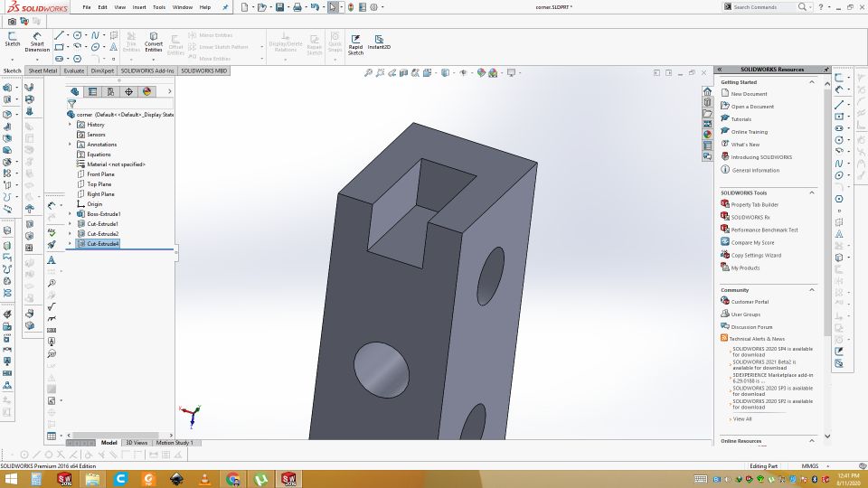The width and height of the screenshot is (868, 488).
Task: Open the DisplayManager color ball tab
Action: pos(146,92)
